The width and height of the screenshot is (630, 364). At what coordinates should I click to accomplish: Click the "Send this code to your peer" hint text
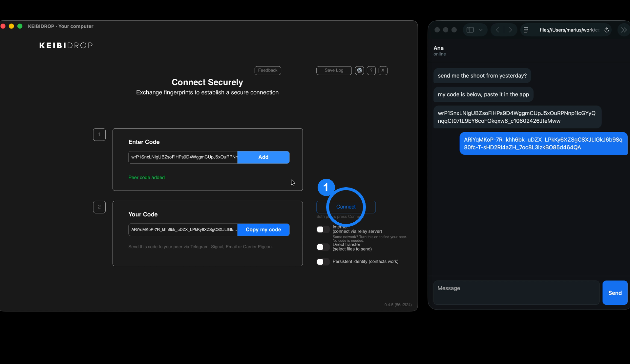[x=200, y=247]
